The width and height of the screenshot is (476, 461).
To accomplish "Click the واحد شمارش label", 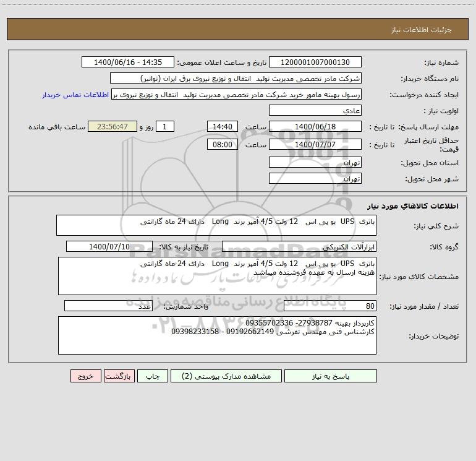I will 186,307.
